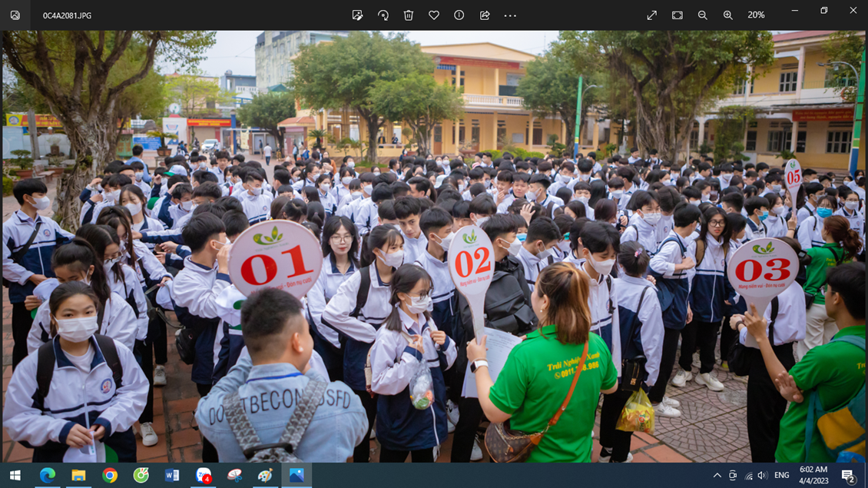Click the Photos app icon in title bar
868x488 pixels.
tap(15, 15)
